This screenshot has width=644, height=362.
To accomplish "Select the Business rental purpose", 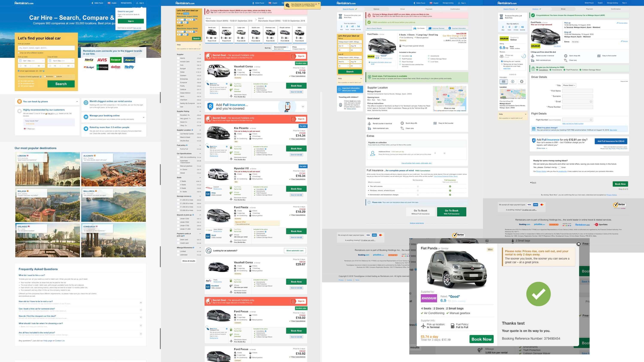I will coord(45,76).
